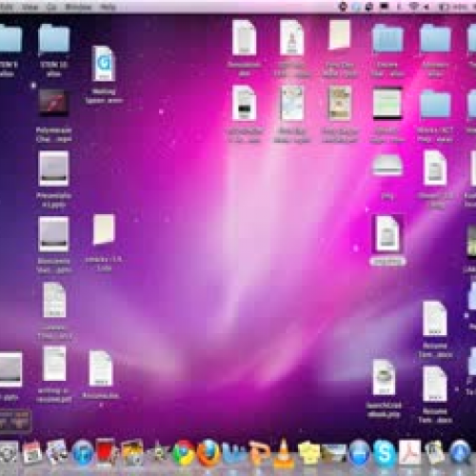Open the View menu
Viewport: 476px width, 476px height.
point(30,7)
